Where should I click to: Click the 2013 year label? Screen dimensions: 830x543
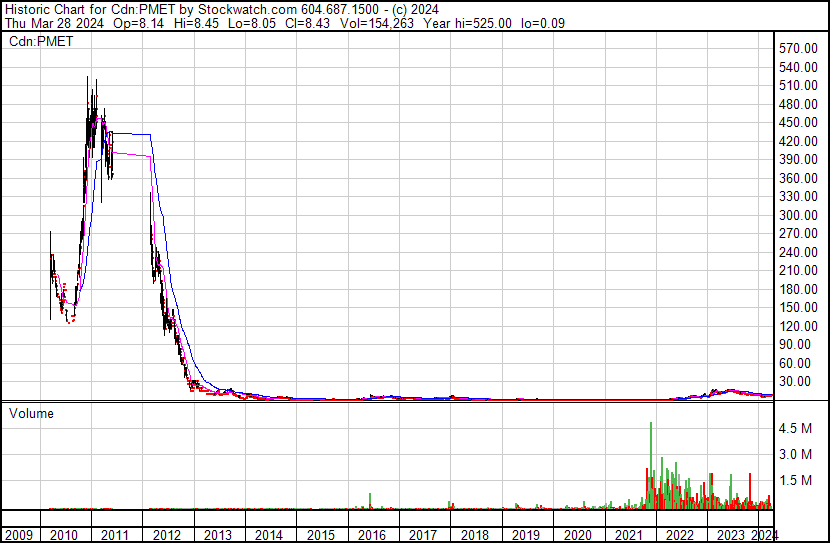pos(218,533)
